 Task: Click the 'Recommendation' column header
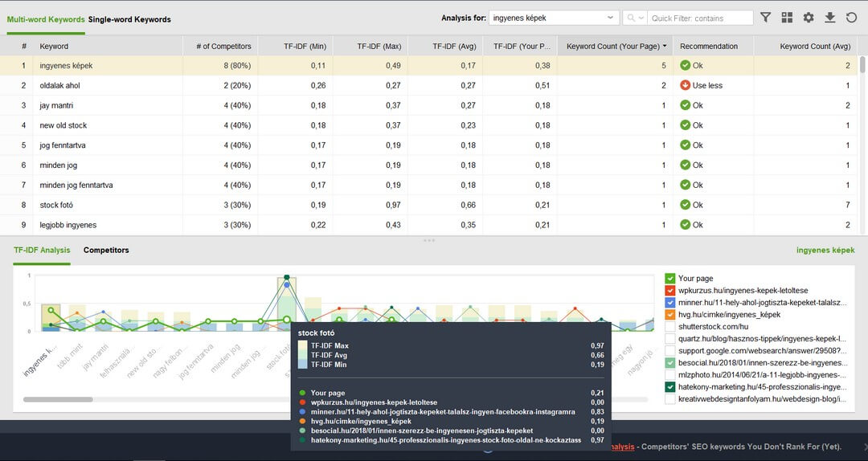pyautogui.click(x=709, y=47)
